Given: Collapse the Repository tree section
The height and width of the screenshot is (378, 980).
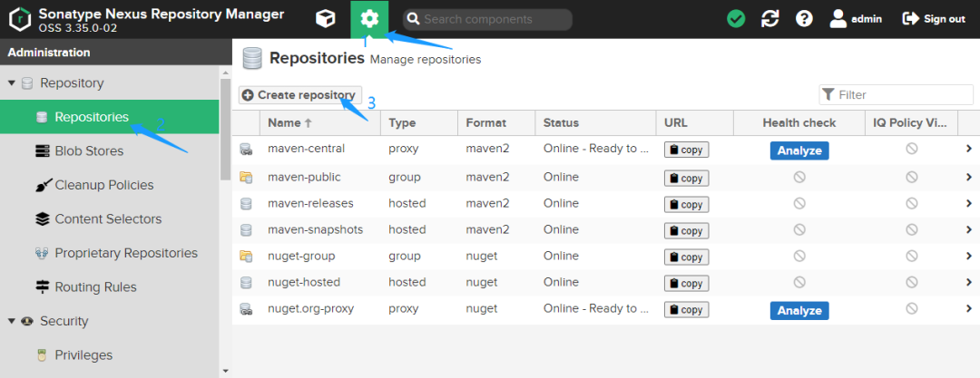Looking at the screenshot, I should (x=12, y=83).
